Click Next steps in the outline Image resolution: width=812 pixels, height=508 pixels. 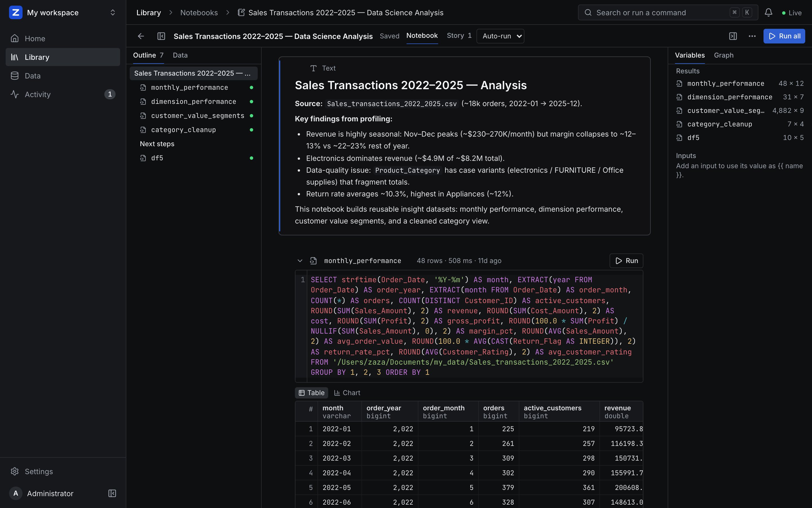194,144
